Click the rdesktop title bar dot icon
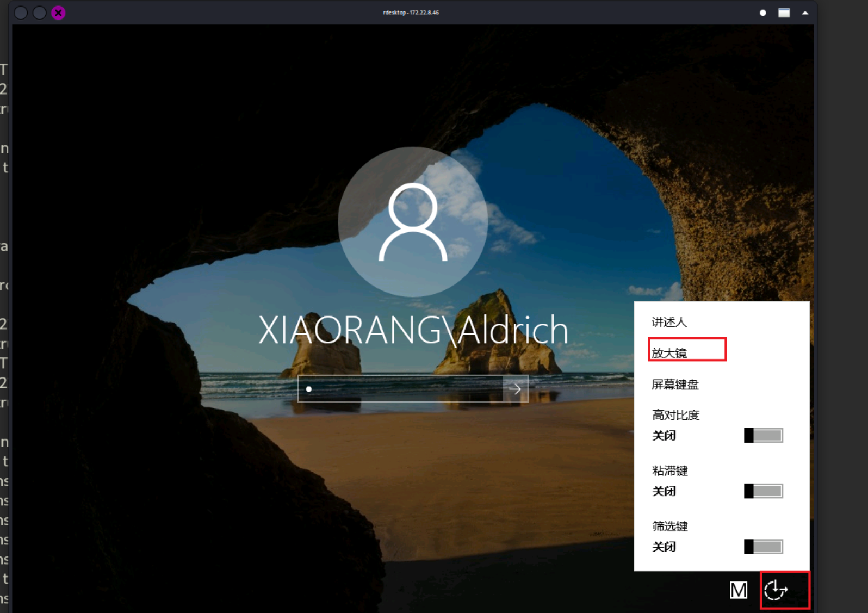Viewport: 868px width, 613px height. 763,13
